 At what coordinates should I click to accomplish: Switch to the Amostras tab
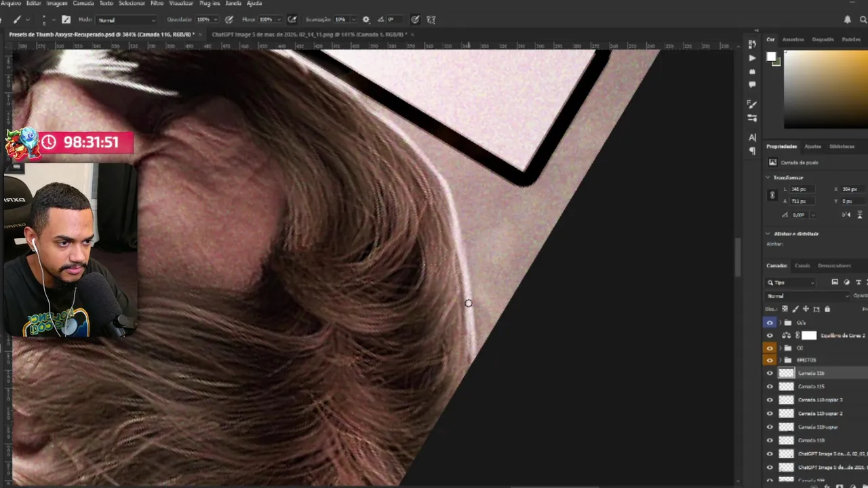coord(793,39)
